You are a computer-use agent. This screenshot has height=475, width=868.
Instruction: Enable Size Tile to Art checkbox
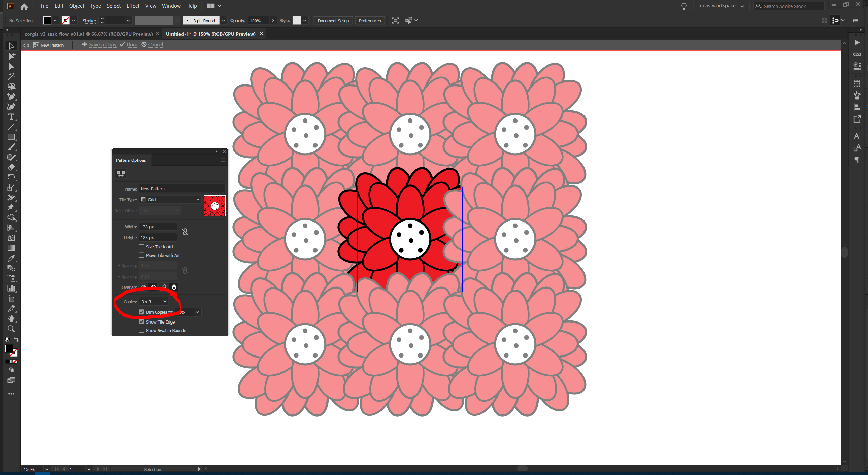(141, 247)
